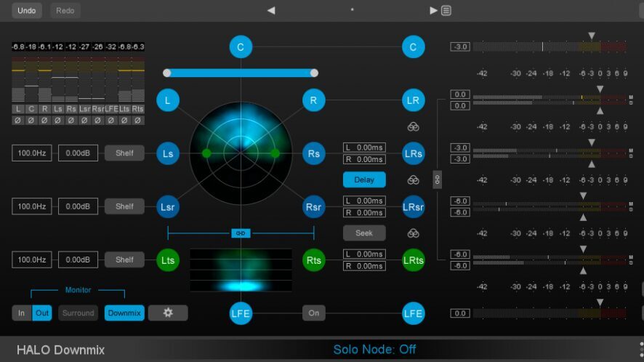This screenshot has width=644, height=362.
Task: Click the right handle of the blue center width slider
Action: 314,73
